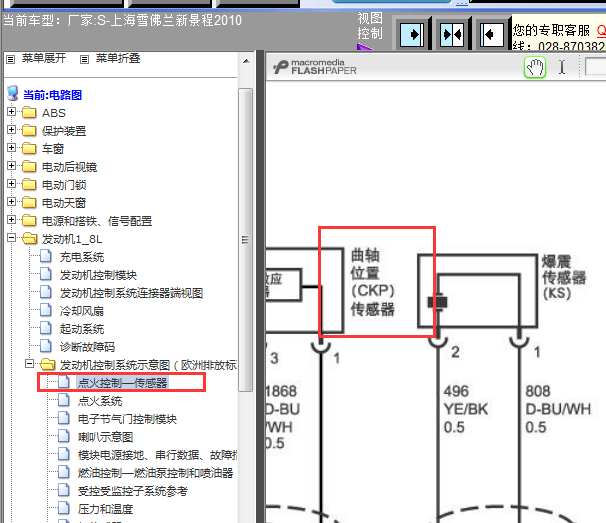Expand the 电动天窗 tree node

click(x=12, y=202)
